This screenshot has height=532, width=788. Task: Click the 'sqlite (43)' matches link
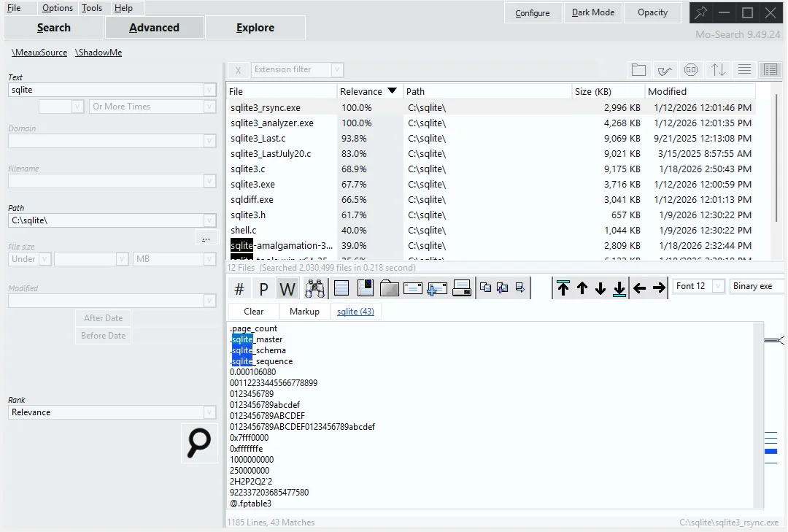point(355,312)
